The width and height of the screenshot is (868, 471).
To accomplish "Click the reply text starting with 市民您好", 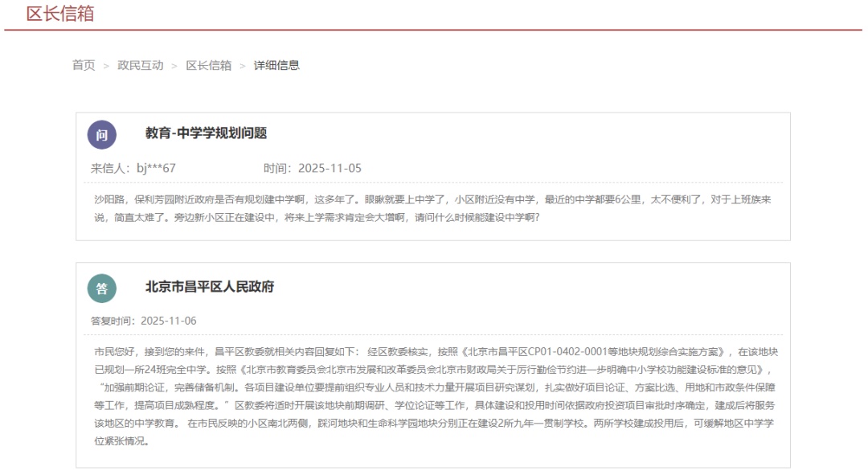I will (434, 396).
